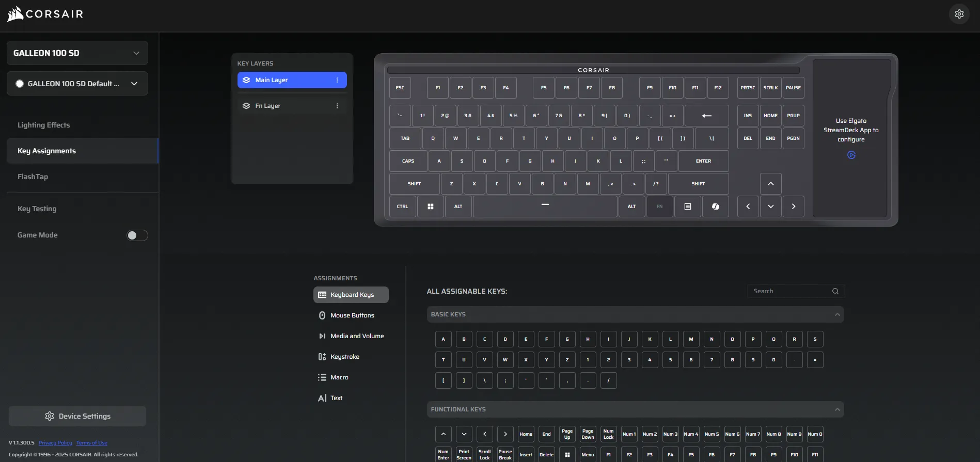The width and height of the screenshot is (980, 462).
Task: Open the Terms of Use link
Action: tap(92, 443)
